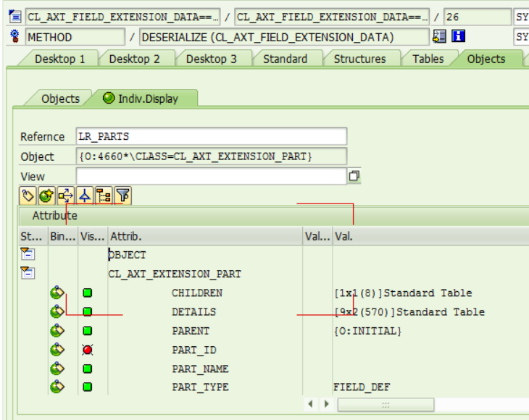Click the line number field showing 26
The height and width of the screenshot is (420, 529).
pos(478,17)
